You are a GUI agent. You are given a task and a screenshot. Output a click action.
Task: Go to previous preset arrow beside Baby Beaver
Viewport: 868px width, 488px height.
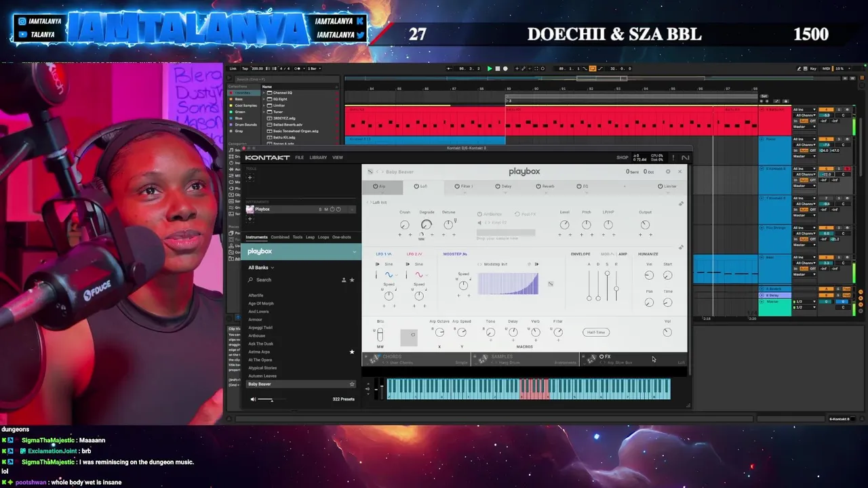click(x=378, y=171)
